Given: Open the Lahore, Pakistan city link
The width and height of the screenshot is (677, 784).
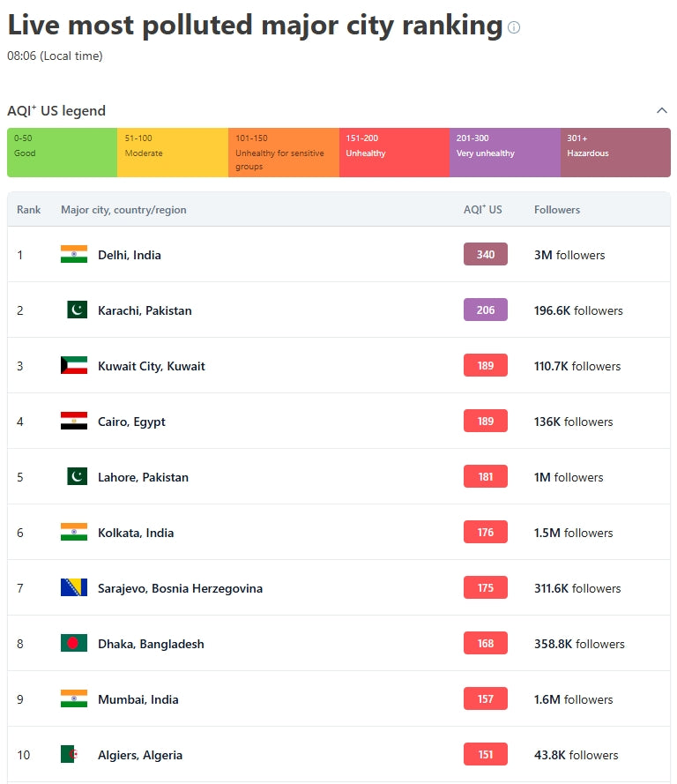Looking at the screenshot, I should click(143, 477).
